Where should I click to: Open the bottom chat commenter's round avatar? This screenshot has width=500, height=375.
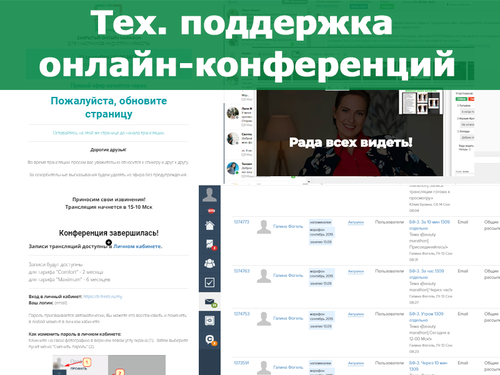[x=233, y=168]
